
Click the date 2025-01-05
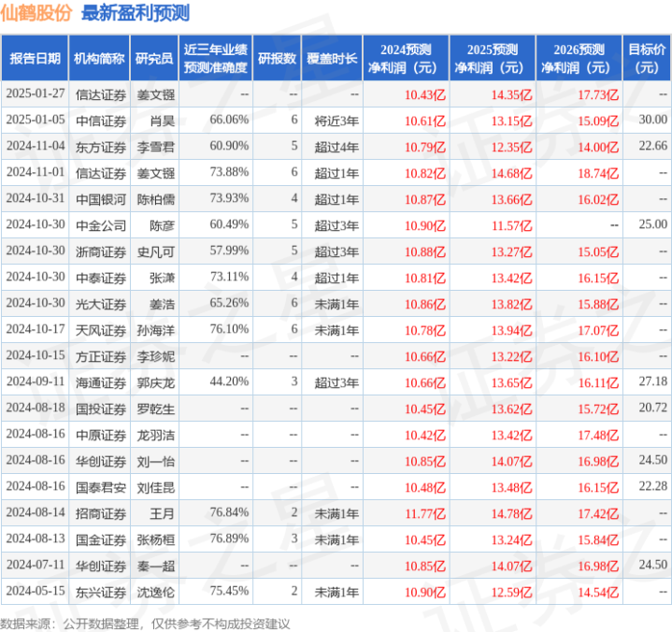click(x=36, y=120)
